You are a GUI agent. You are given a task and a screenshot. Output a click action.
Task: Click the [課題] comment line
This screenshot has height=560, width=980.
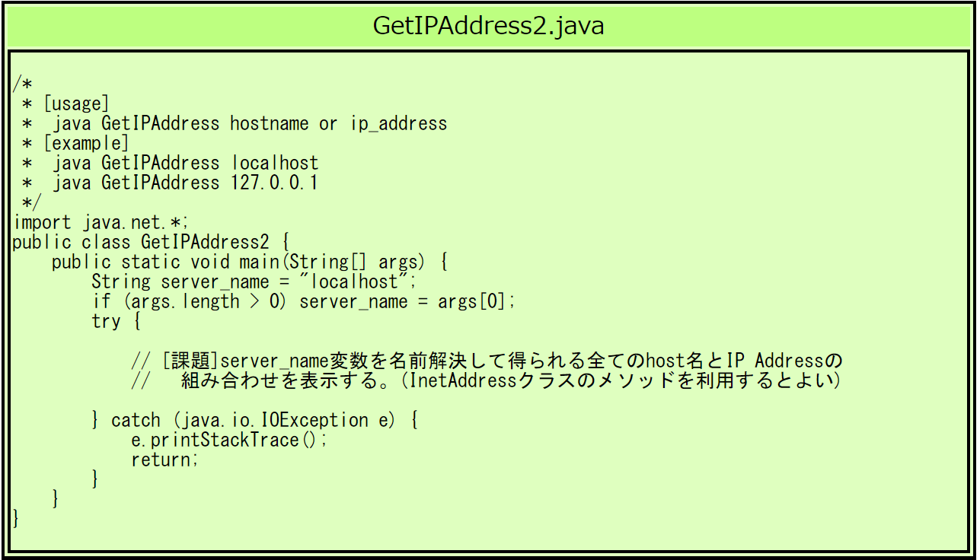pyautogui.click(x=487, y=361)
